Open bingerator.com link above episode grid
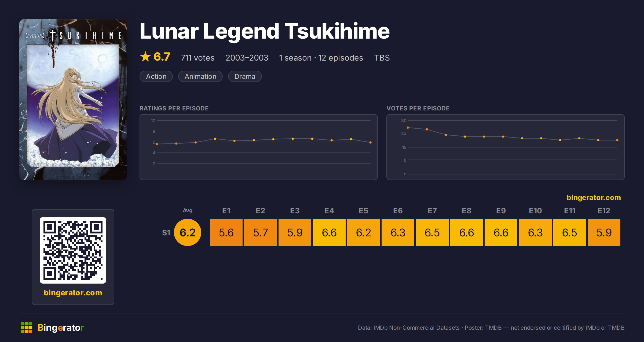644x342 pixels. pyautogui.click(x=594, y=198)
